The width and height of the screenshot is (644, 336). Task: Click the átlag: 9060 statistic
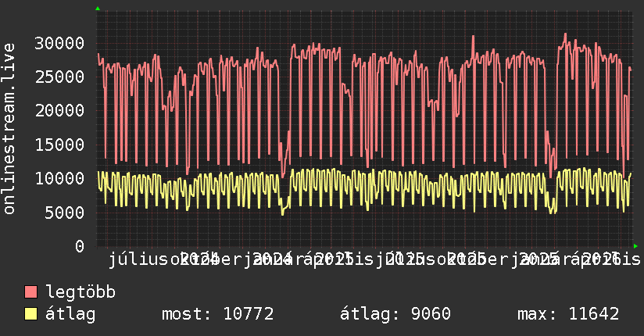point(395,314)
